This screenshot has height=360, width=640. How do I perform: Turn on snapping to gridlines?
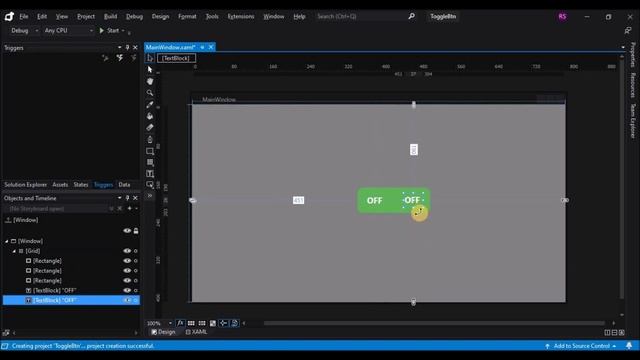202,323
